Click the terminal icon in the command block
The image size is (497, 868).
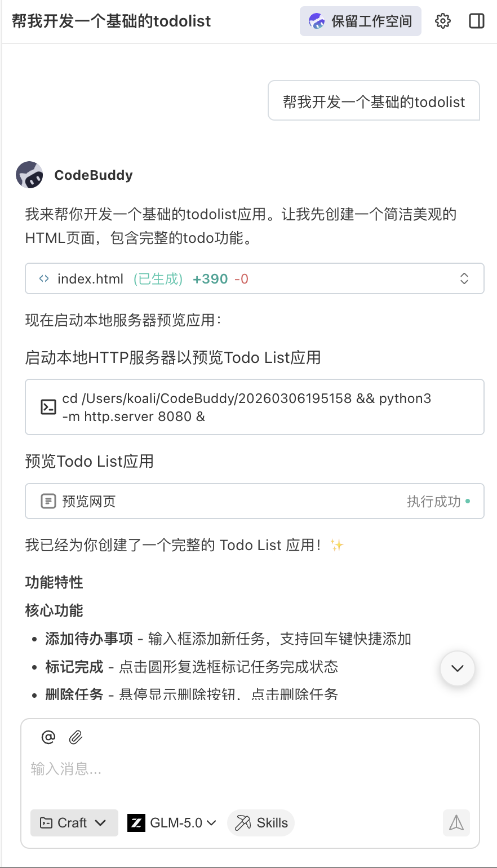(48, 407)
